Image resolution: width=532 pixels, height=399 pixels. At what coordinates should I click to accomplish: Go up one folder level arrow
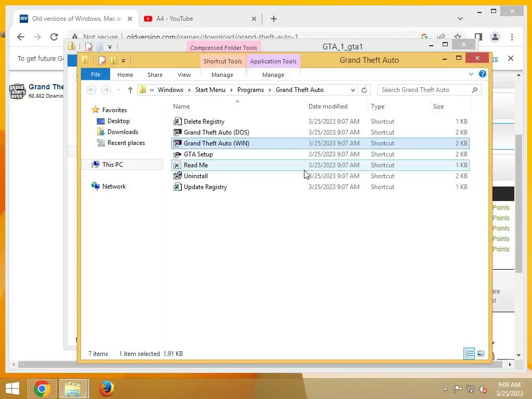[x=130, y=90]
